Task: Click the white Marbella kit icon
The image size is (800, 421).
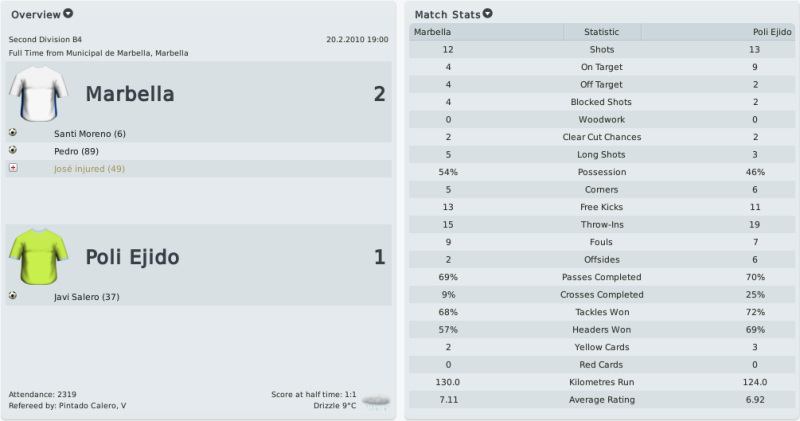Action: click(38, 94)
